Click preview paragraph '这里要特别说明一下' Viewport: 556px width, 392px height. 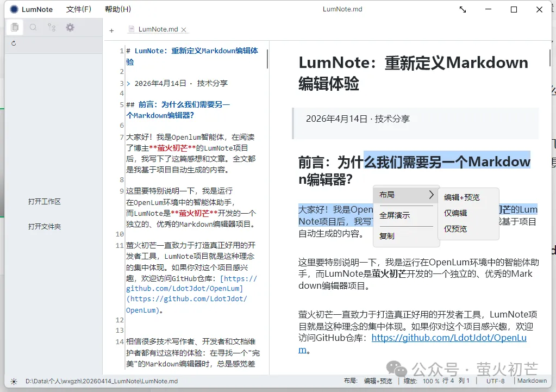(418, 274)
